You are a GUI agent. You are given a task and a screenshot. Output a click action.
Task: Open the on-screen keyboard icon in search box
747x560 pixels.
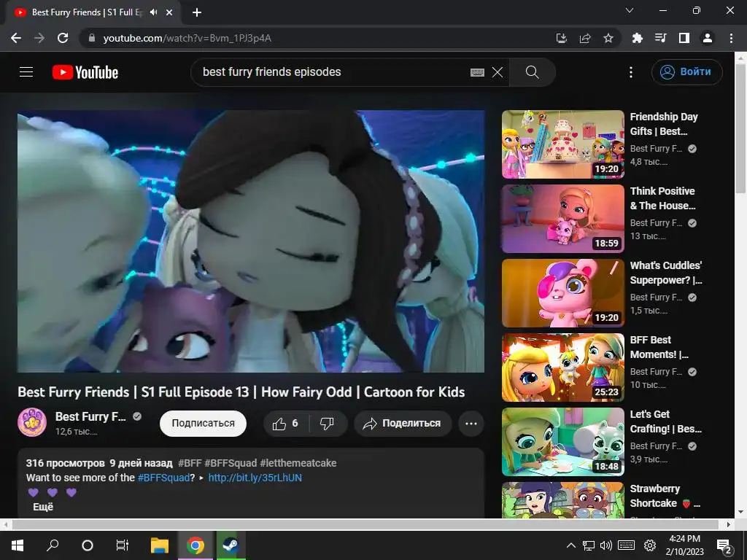(477, 72)
